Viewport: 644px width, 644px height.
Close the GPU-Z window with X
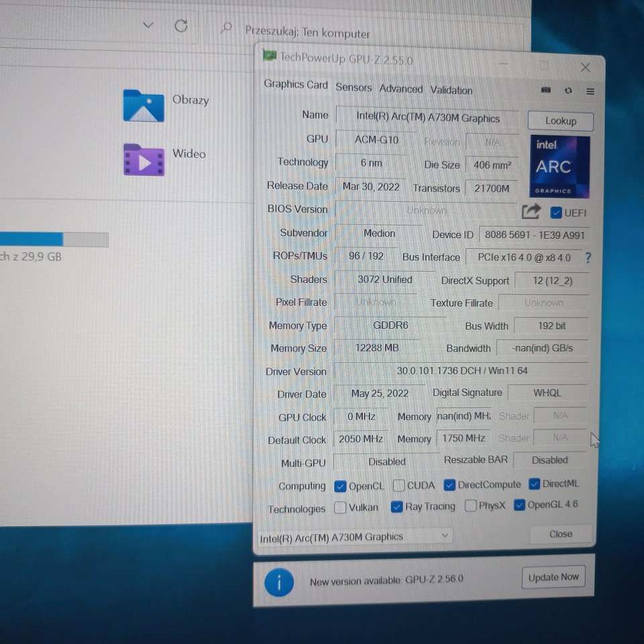click(585, 67)
